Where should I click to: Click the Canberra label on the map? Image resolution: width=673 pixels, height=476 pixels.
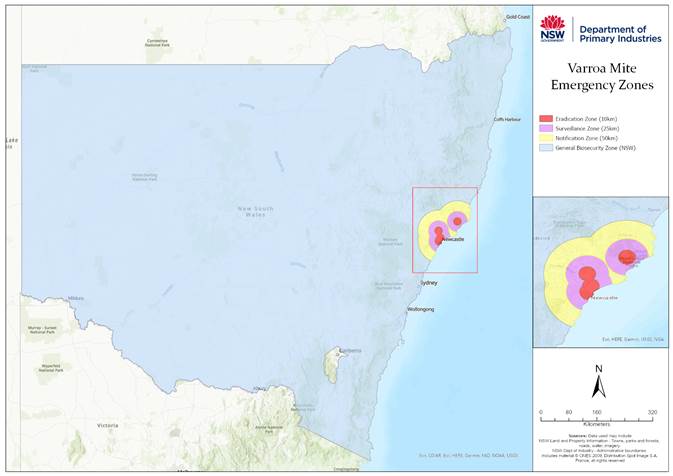(350, 351)
